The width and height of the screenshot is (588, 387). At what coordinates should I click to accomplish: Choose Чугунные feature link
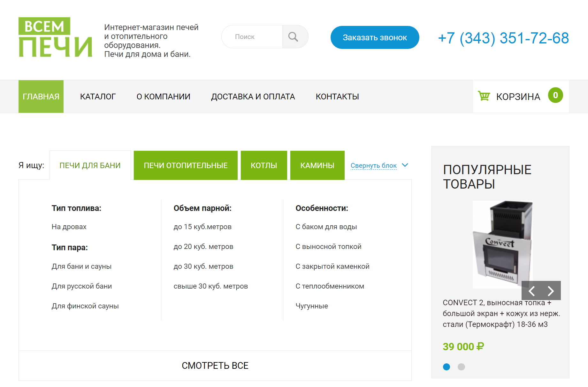coord(312,306)
